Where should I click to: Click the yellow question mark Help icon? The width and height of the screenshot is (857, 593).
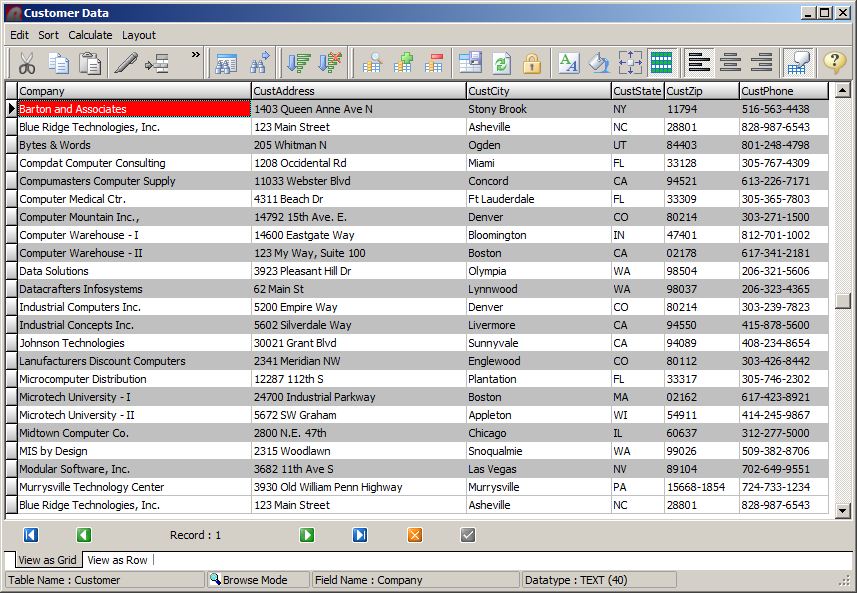pos(834,63)
